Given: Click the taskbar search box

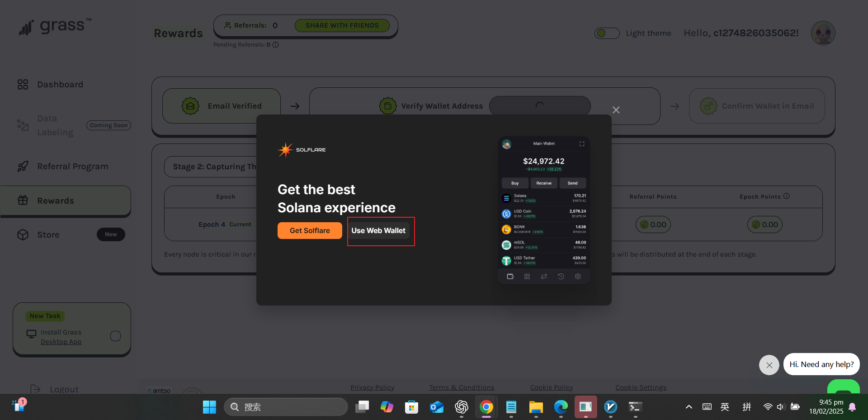Looking at the screenshot, I should pyautogui.click(x=286, y=407).
